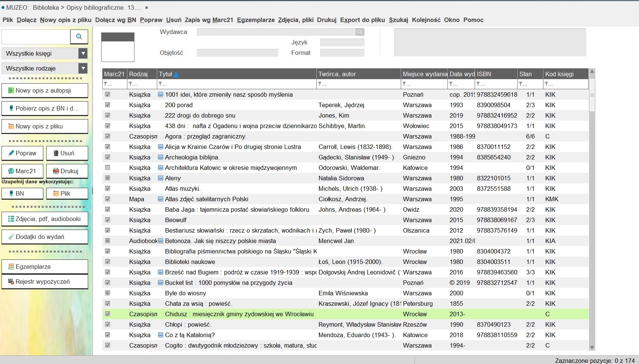Click the Wydawca input field
Image resolution: width=639 pixels, height=364 pixels.
(276, 32)
